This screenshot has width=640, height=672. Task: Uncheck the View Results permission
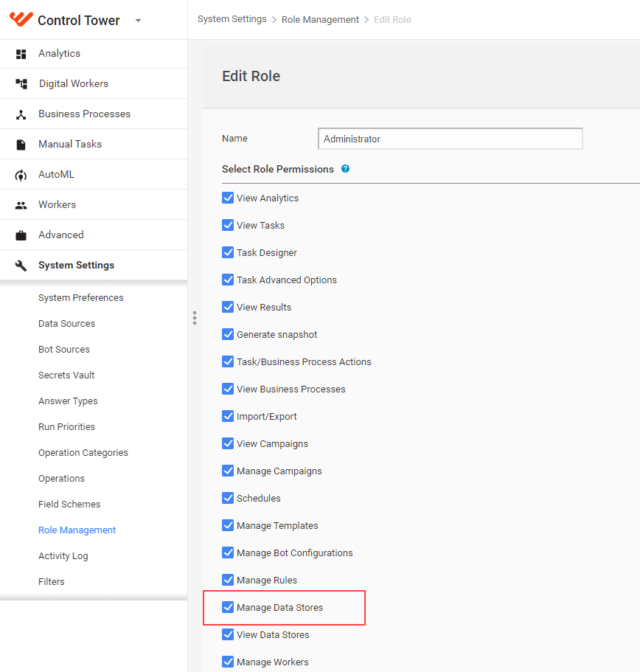(228, 307)
